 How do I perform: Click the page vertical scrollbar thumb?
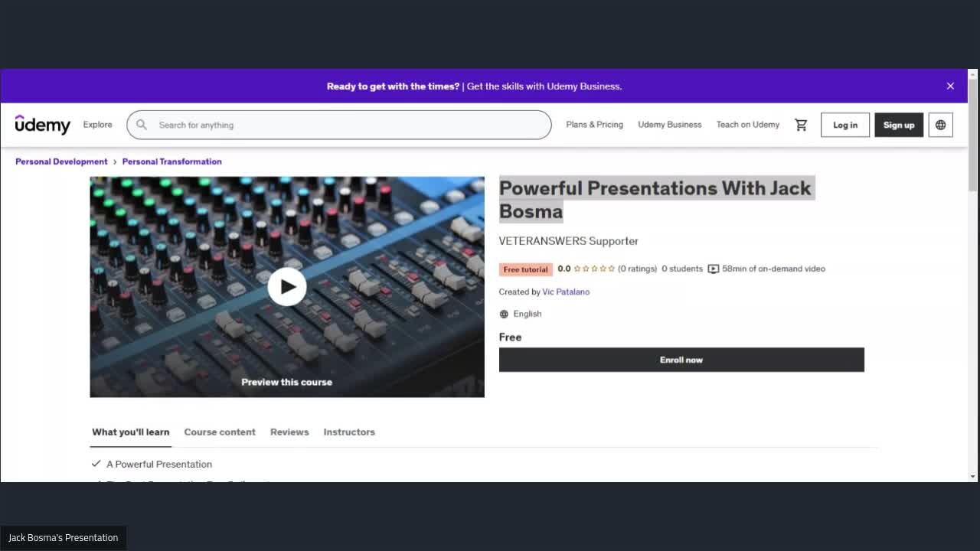click(x=973, y=134)
